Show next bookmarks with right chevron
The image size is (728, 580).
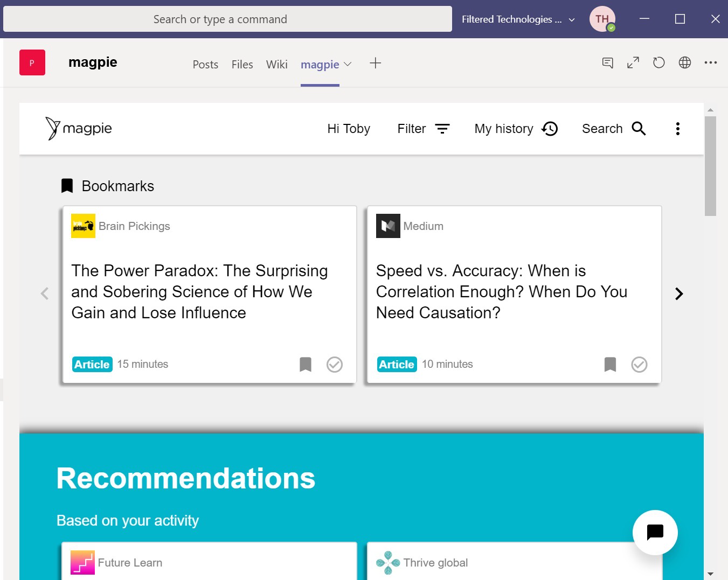(x=679, y=294)
